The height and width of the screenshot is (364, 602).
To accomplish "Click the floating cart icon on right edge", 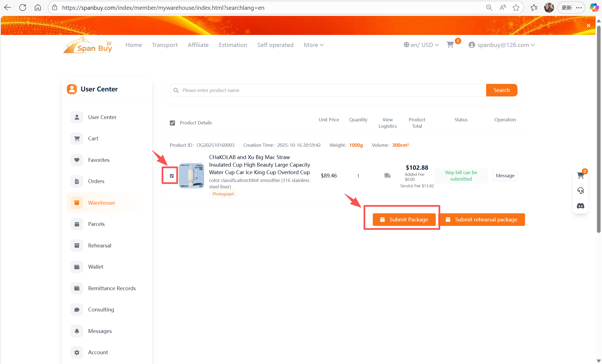I will click(580, 175).
